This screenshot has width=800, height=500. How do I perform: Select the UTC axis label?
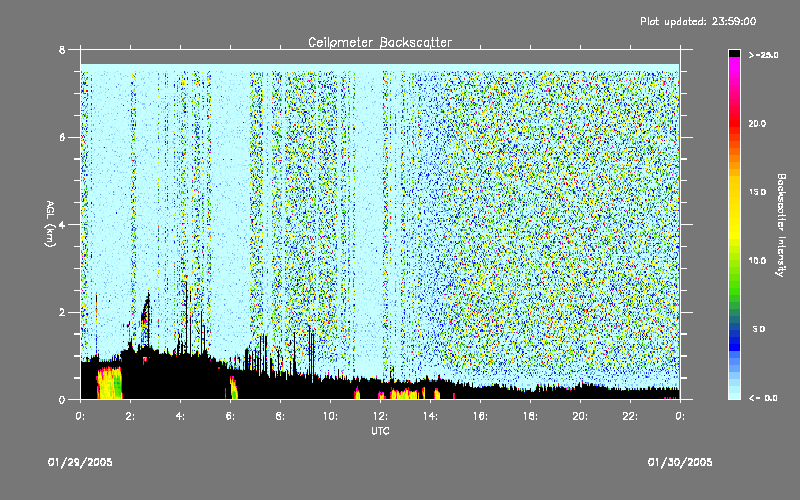click(380, 431)
